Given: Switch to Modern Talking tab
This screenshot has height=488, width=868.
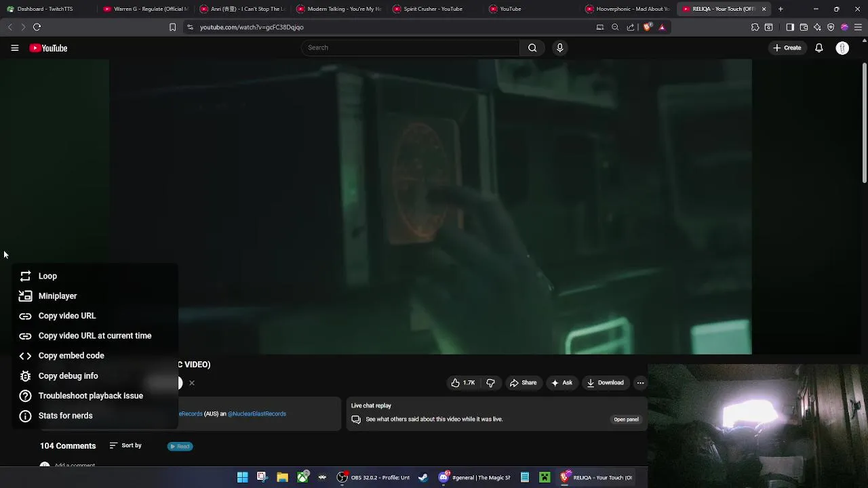Looking at the screenshot, I should (x=338, y=9).
